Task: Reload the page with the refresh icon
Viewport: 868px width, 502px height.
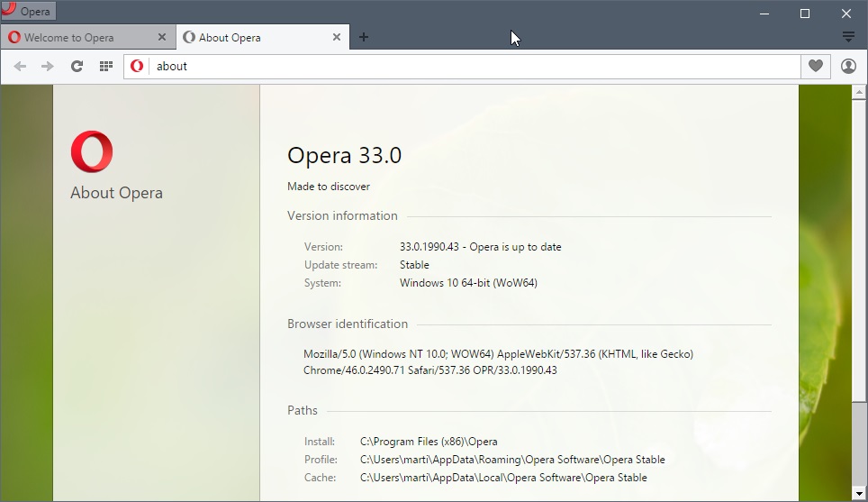Action: (x=77, y=67)
